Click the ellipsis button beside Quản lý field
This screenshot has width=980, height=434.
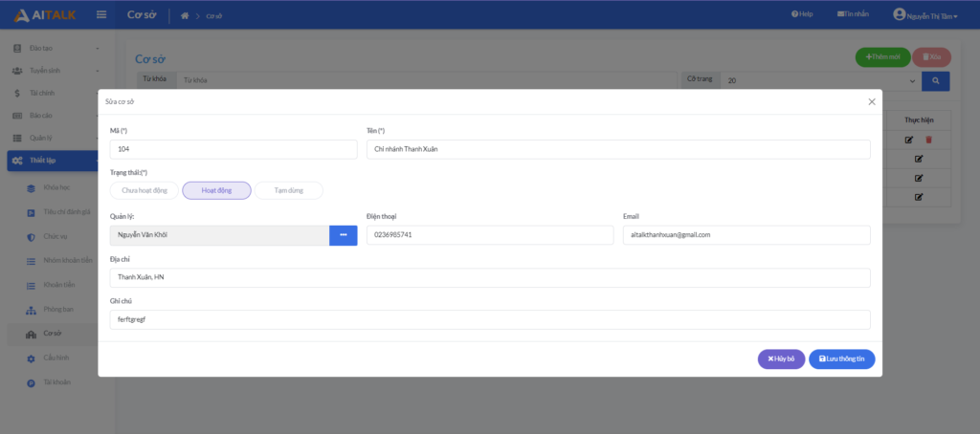pyautogui.click(x=343, y=235)
